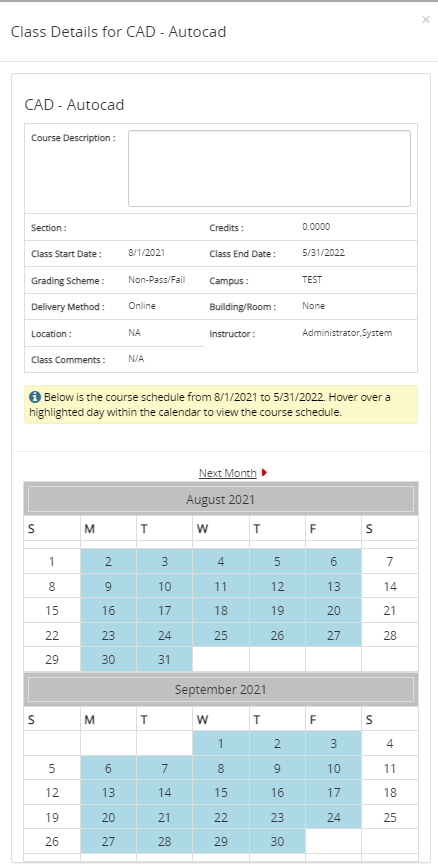Click the August 2021 month header
Screen dimensions: 438x867
pyautogui.click(x=221, y=499)
